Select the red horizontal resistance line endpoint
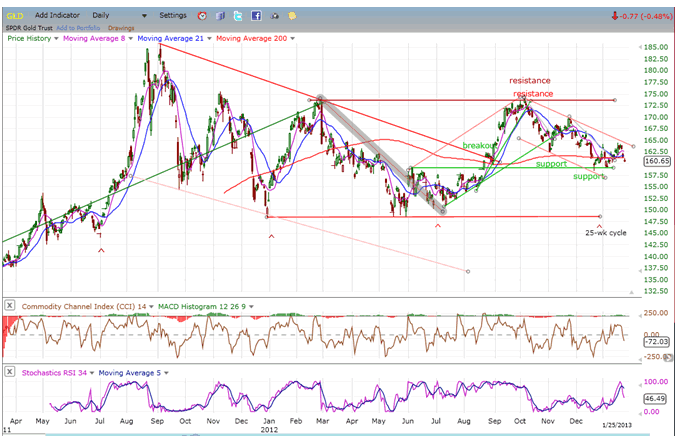 pyautogui.click(x=613, y=100)
